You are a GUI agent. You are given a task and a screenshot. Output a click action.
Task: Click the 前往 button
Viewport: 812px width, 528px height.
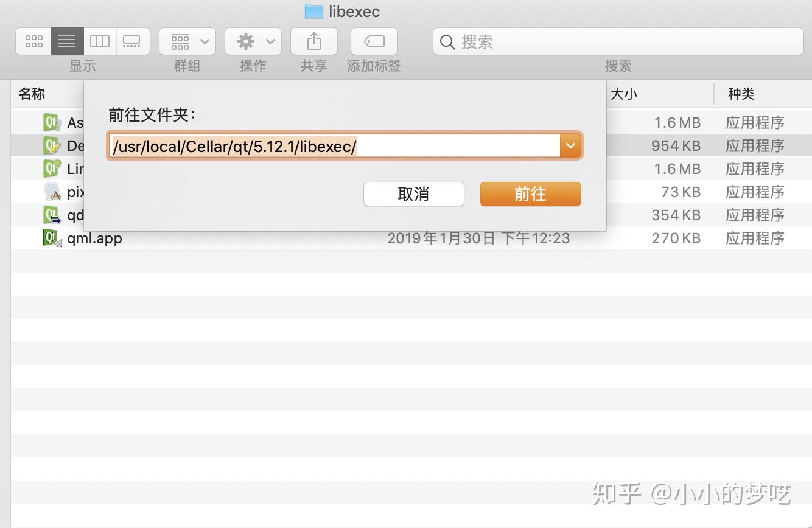coord(530,194)
